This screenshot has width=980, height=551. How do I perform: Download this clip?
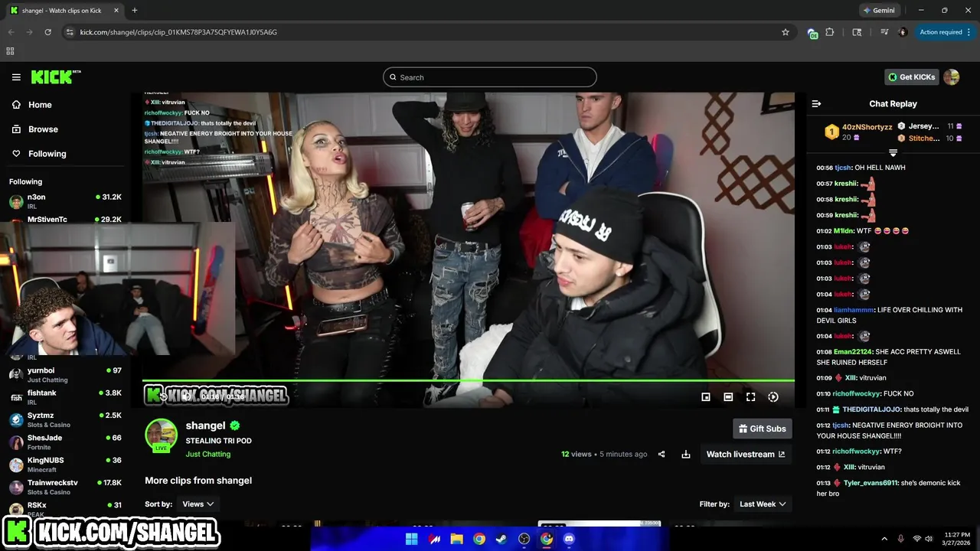pyautogui.click(x=686, y=454)
